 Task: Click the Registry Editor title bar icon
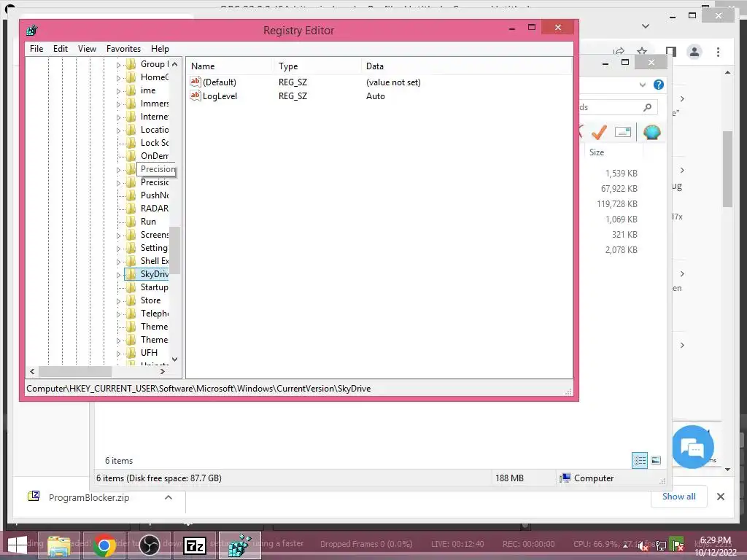(x=32, y=31)
